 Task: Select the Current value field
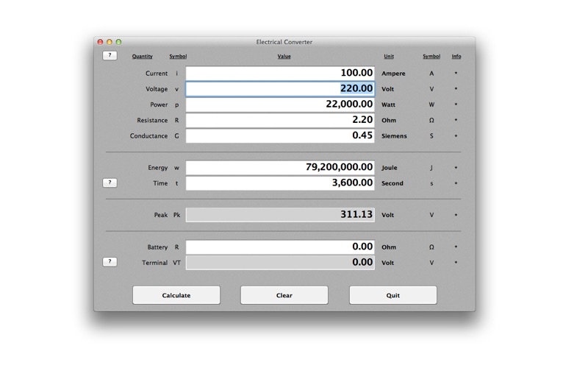(x=280, y=73)
